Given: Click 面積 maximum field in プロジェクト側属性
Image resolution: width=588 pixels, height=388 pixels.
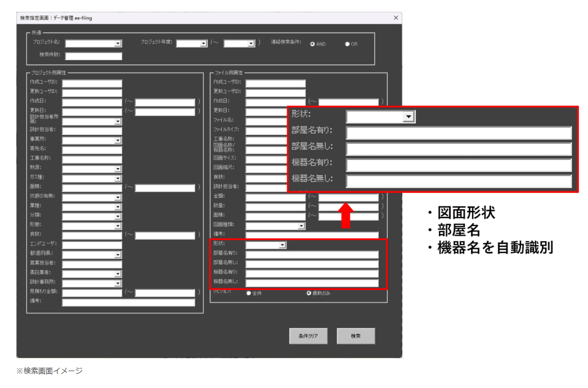Looking at the screenshot, I should click(165, 188).
